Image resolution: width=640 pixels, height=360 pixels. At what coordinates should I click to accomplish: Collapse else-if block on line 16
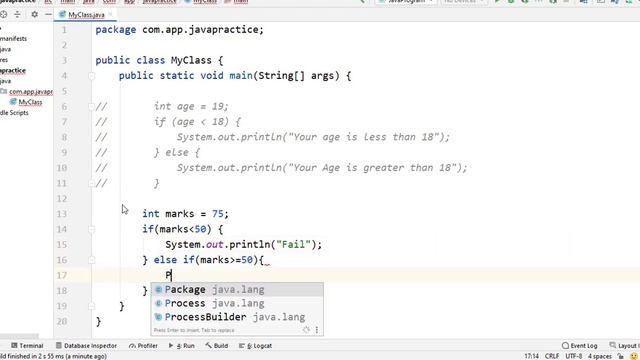[91, 260]
